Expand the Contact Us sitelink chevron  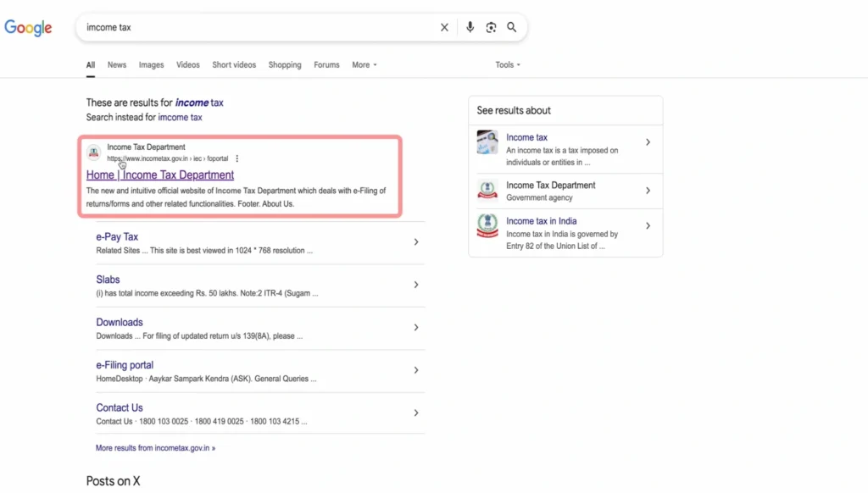tap(415, 413)
